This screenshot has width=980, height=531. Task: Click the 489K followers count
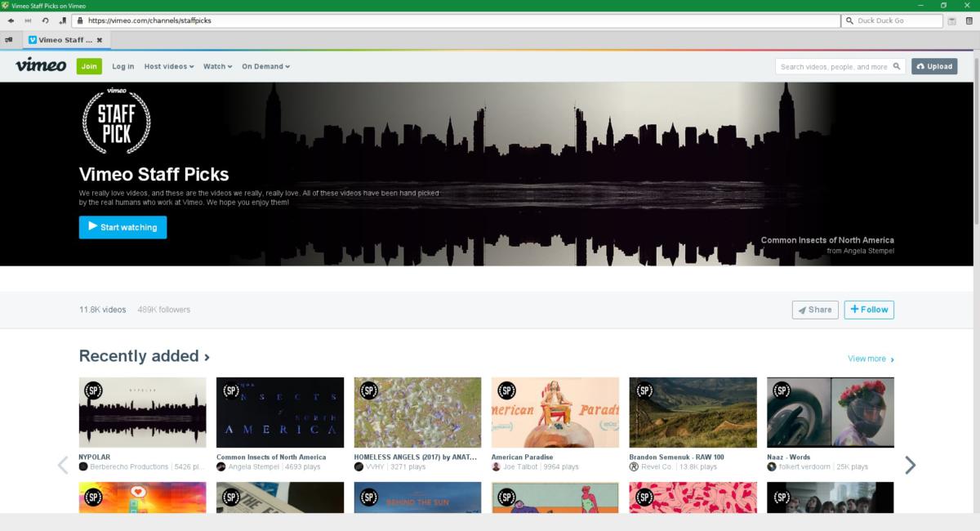pyautogui.click(x=164, y=310)
